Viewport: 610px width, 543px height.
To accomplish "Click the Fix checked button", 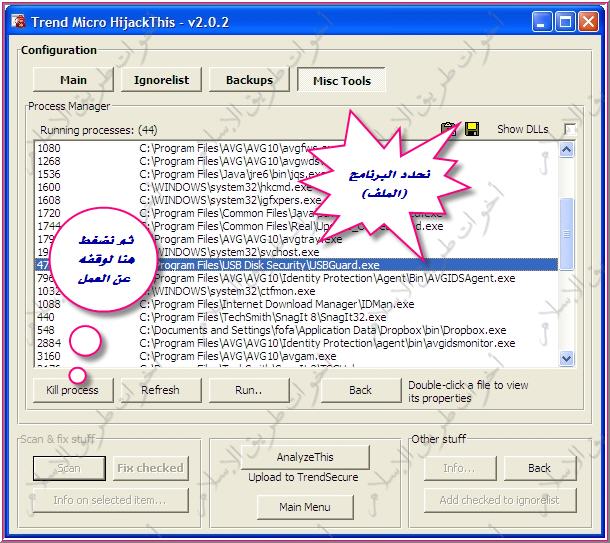I will pos(151,468).
